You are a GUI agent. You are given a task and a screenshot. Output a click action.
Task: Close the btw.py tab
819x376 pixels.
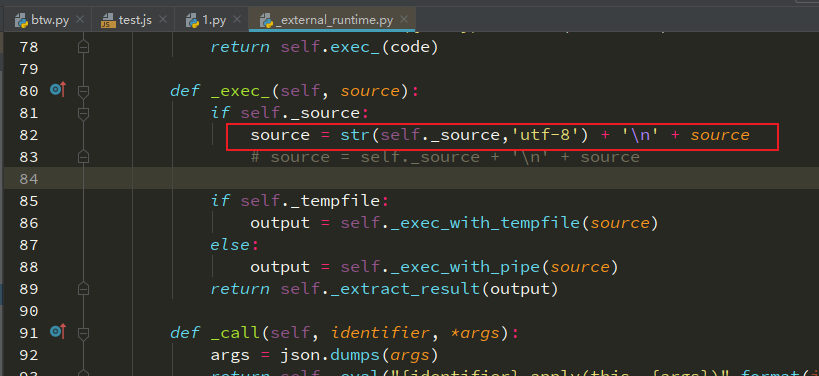click(x=79, y=20)
